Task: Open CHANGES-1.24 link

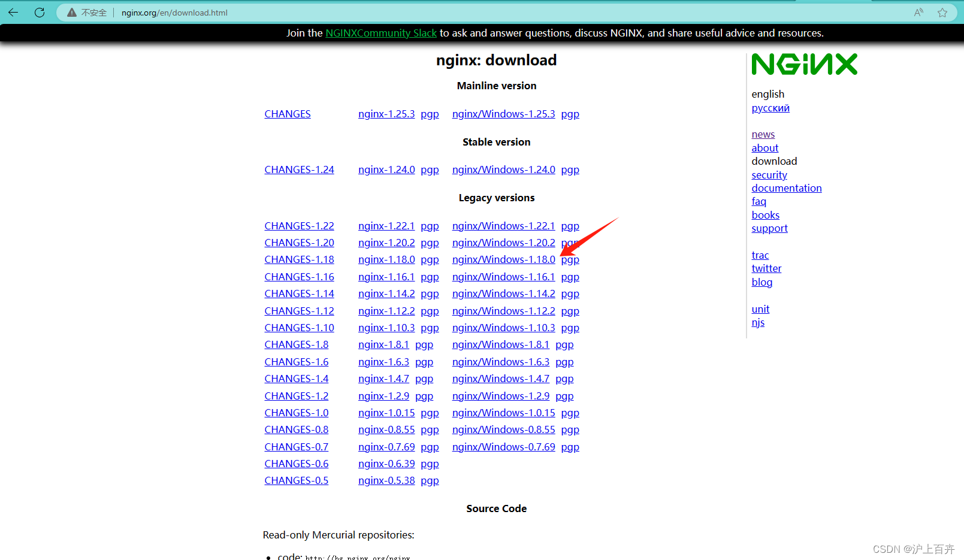Action: 299,169
